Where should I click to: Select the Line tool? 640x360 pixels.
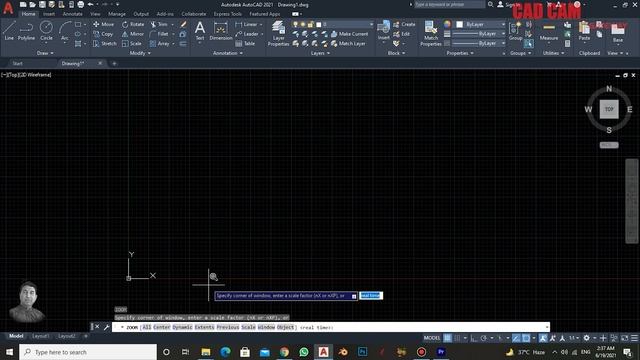point(9,31)
